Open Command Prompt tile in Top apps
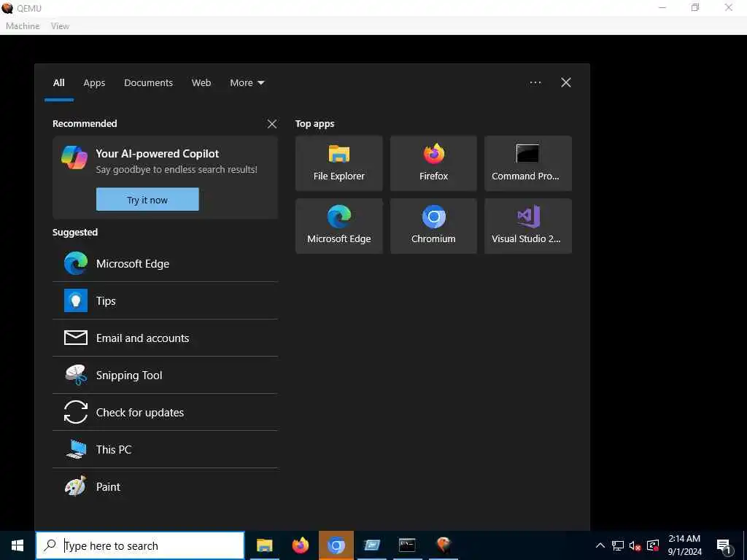Screen dimensions: 747x560 point(528,163)
